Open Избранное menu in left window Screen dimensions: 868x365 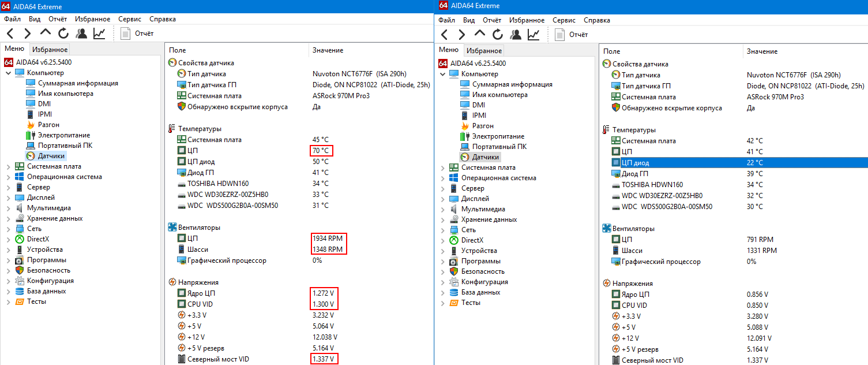(93, 19)
